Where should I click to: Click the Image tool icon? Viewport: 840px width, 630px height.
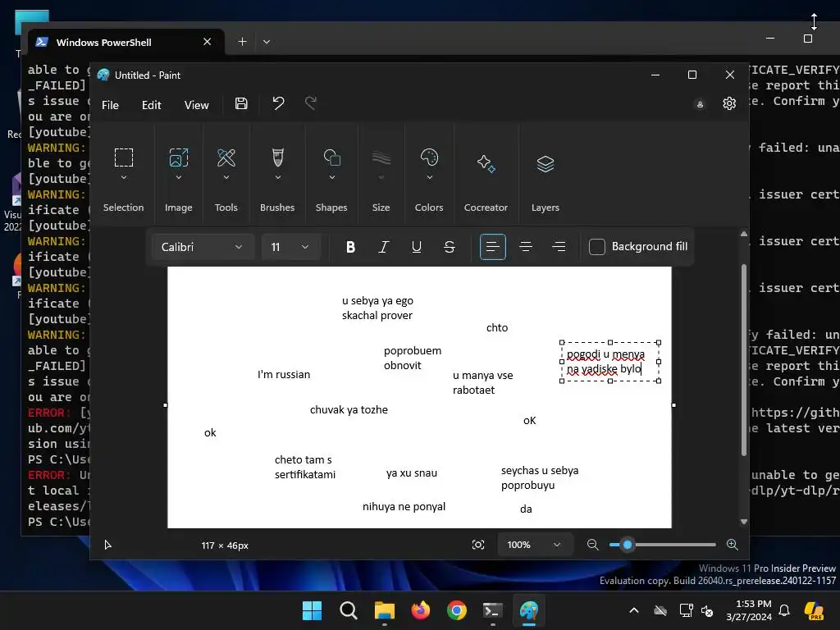[x=178, y=157]
